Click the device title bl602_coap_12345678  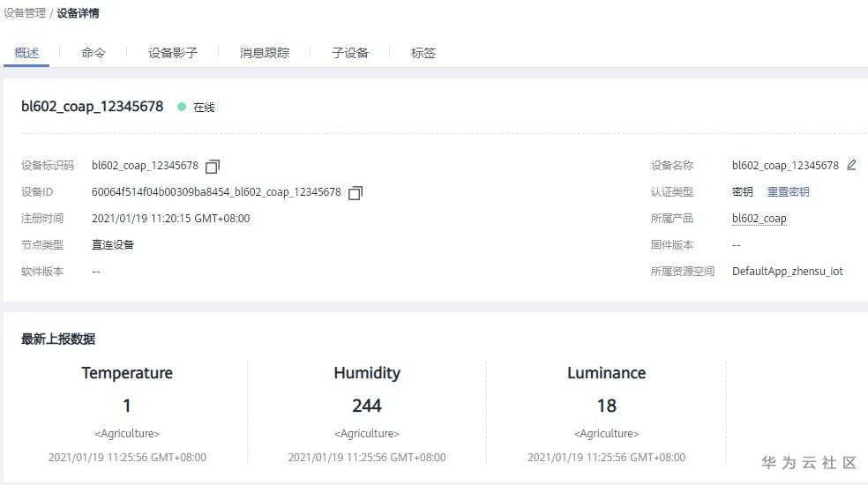point(93,107)
